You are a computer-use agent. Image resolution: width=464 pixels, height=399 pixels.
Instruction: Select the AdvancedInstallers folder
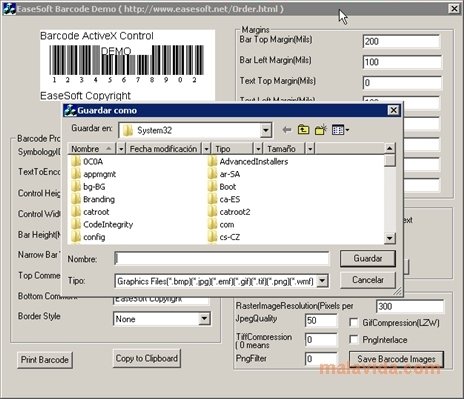(248, 162)
